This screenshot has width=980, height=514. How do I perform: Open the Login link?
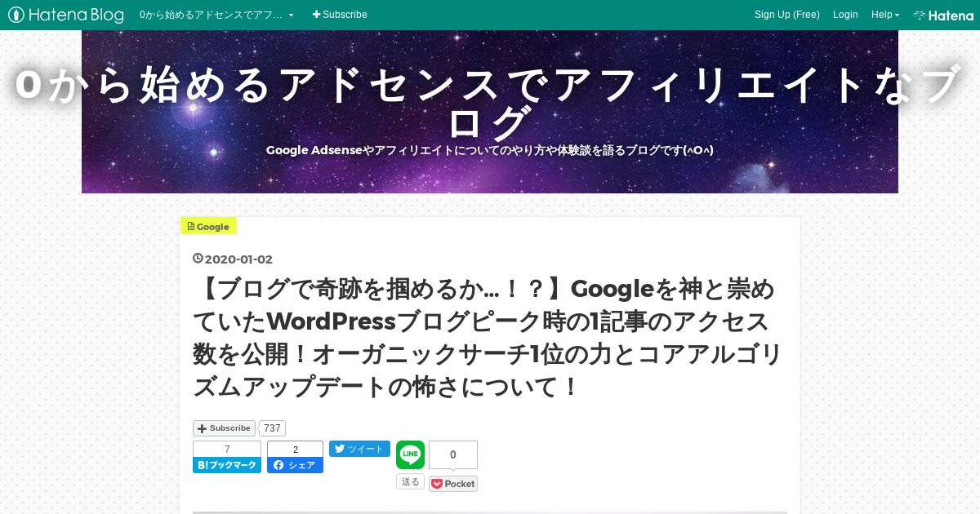pos(845,15)
